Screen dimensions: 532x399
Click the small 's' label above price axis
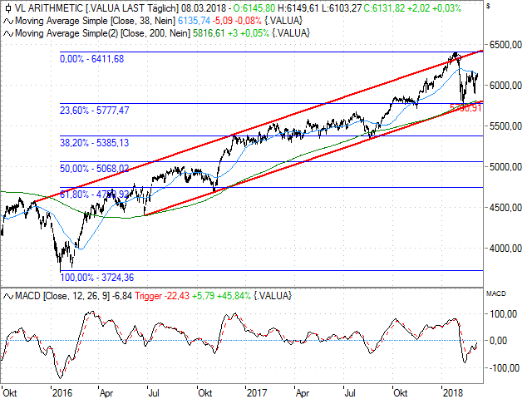point(488,6)
